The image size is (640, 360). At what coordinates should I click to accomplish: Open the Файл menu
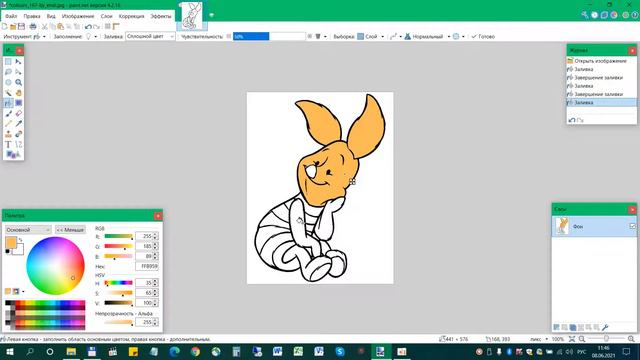point(11,16)
